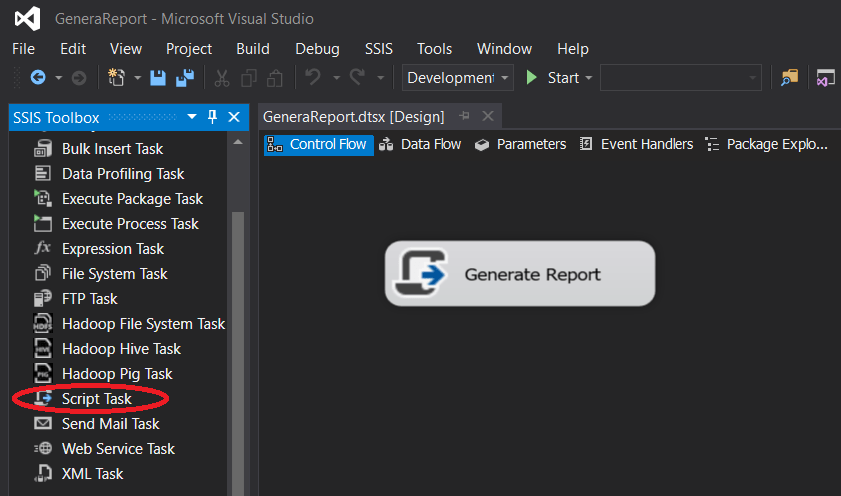
Task: Select the Execute Package Task icon
Action: (x=43, y=198)
